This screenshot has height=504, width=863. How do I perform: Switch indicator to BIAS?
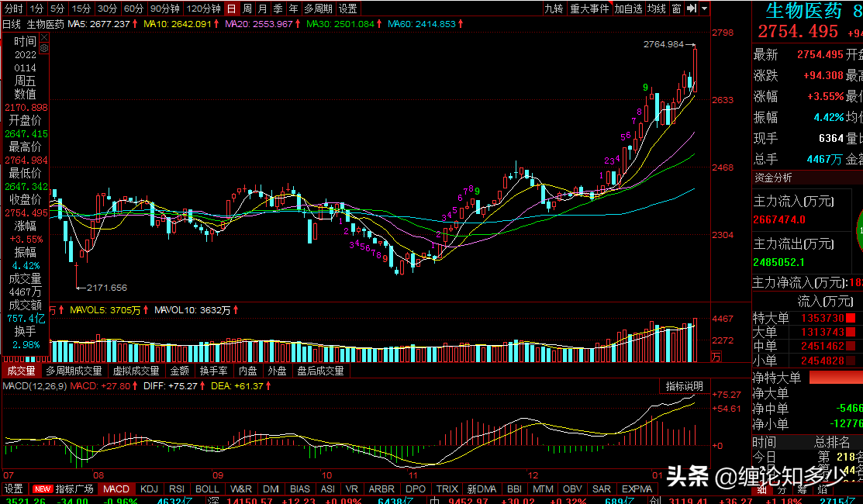click(x=300, y=488)
